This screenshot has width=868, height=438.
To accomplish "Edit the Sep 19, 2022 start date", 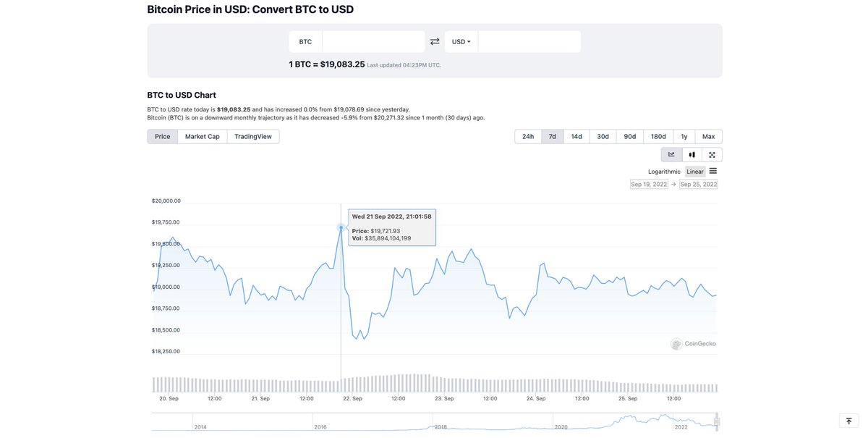I will point(650,185).
